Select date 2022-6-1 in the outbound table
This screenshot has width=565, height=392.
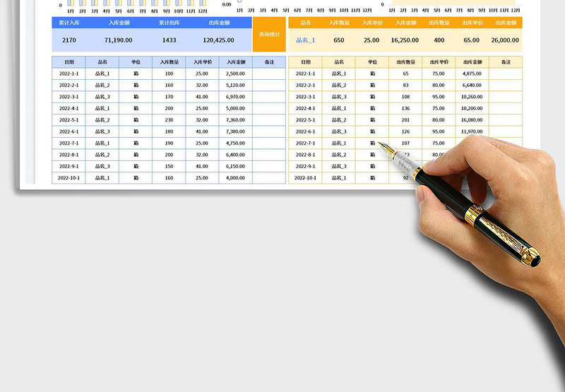pyautogui.click(x=305, y=131)
